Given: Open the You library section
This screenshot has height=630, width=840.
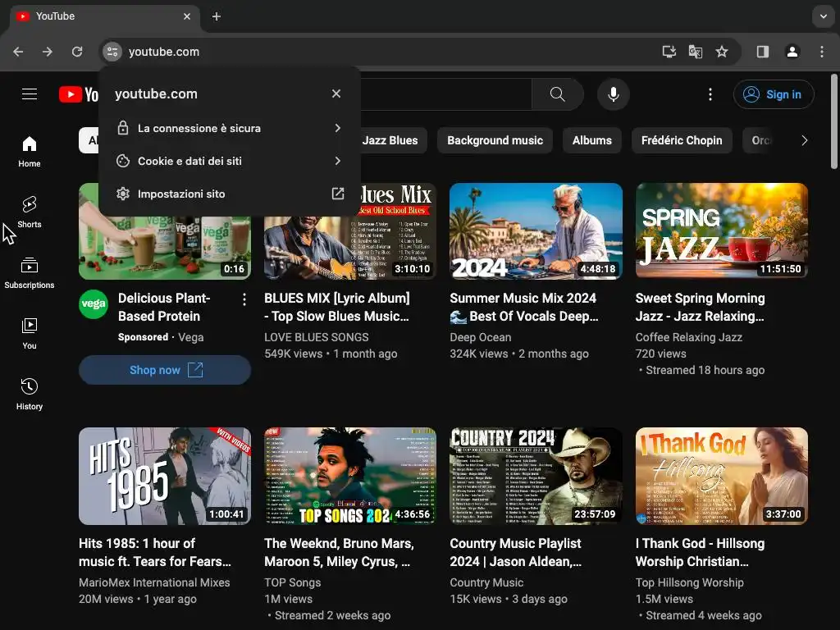Looking at the screenshot, I should 30,334.
